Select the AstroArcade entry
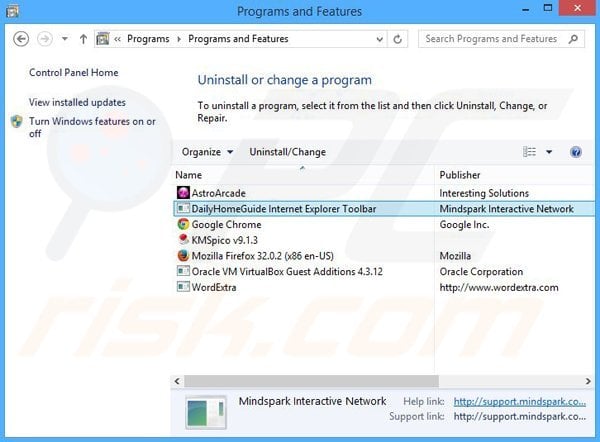 (218, 193)
